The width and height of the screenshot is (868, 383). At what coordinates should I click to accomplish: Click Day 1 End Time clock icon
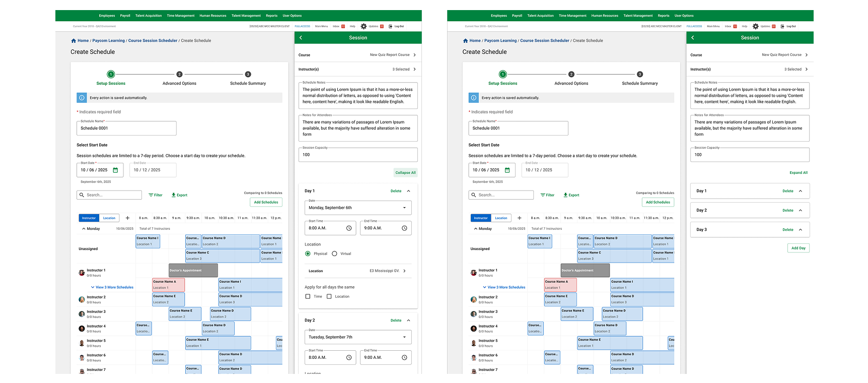[404, 228]
